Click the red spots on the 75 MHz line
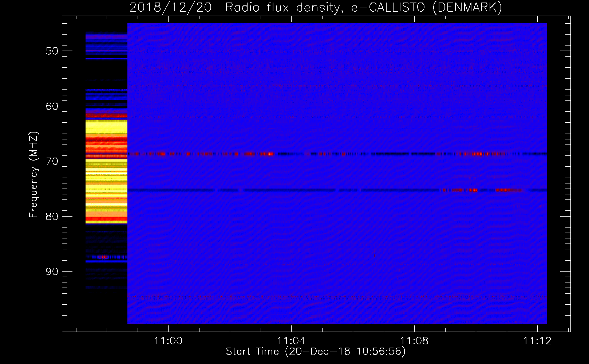This screenshot has height=364, width=589. pos(482,190)
